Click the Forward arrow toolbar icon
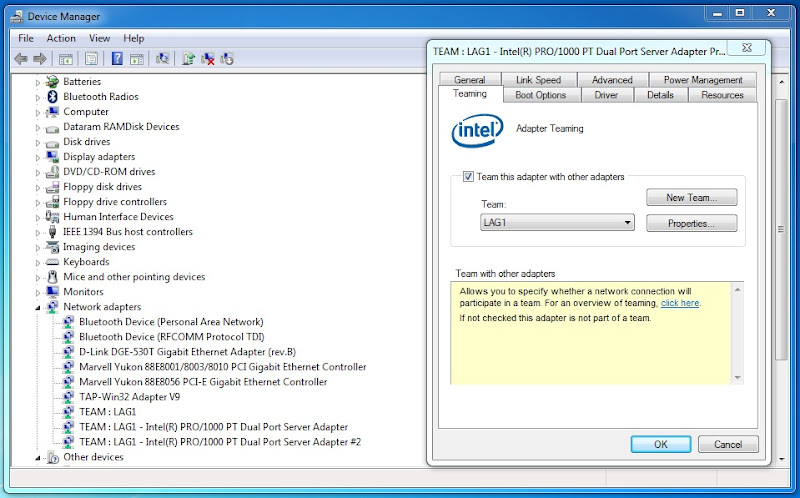The width and height of the screenshot is (800, 498). coord(39,59)
